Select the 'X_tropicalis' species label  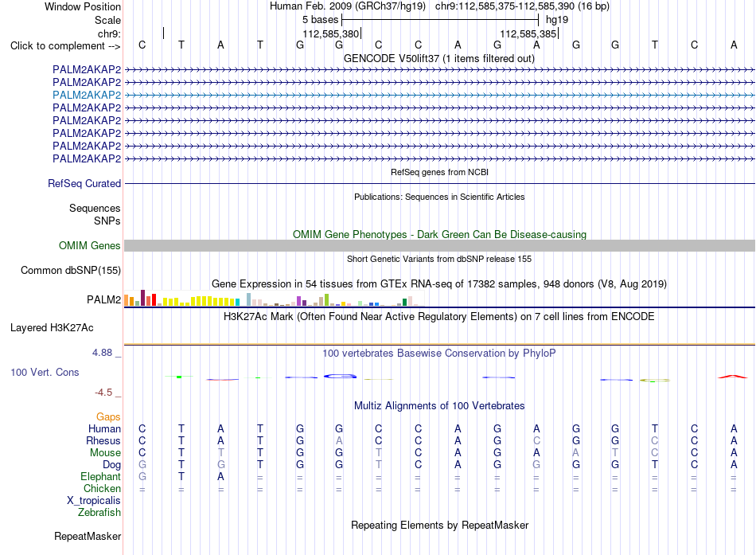pyautogui.click(x=94, y=501)
